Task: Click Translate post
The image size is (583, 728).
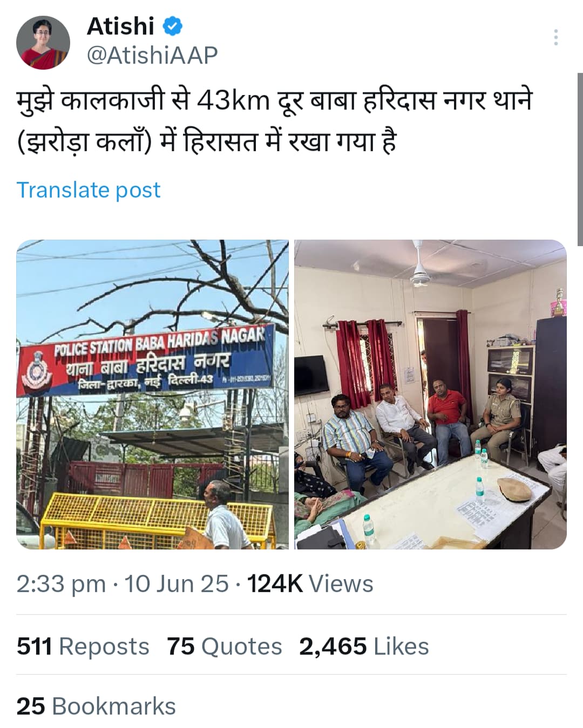Action: tap(89, 190)
